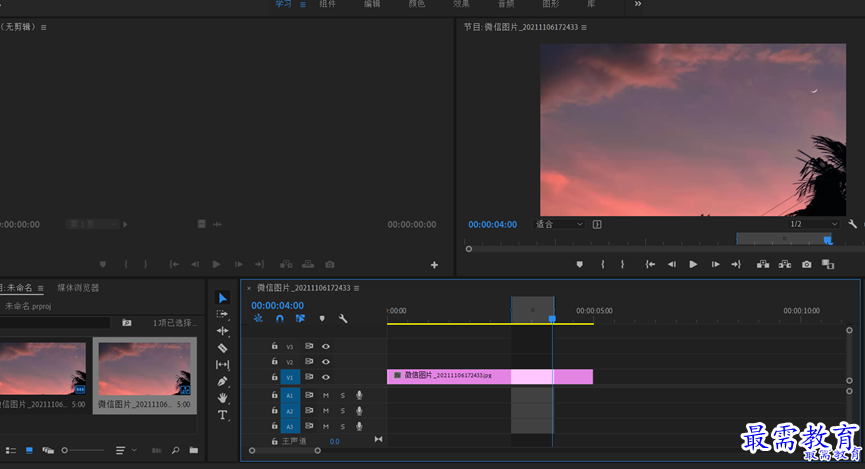Viewport: 865px width, 469px height.
Task: Open Project panel menu
Action: click(x=40, y=288)
